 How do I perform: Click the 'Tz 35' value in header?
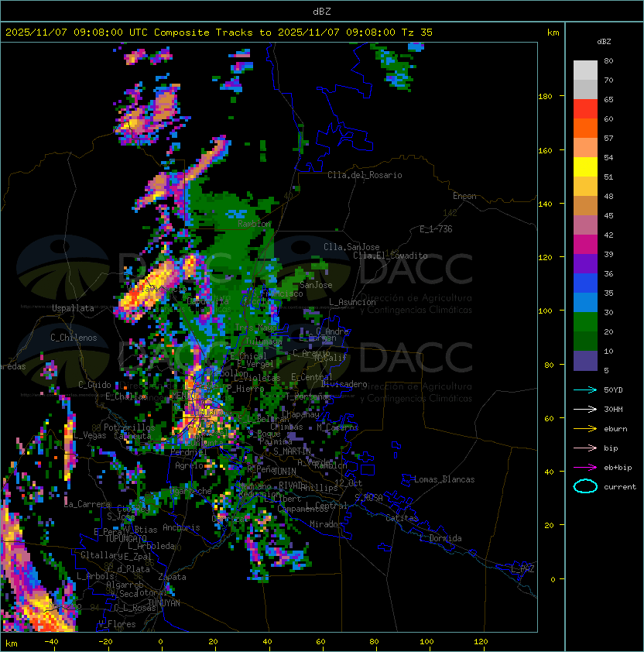click(417, 33)
